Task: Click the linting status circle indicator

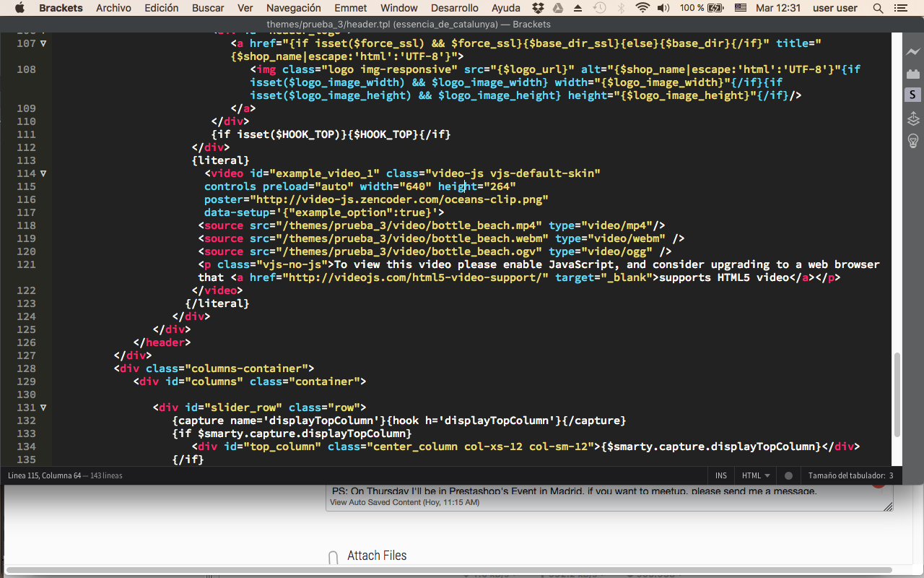Action: click(788, 476)
